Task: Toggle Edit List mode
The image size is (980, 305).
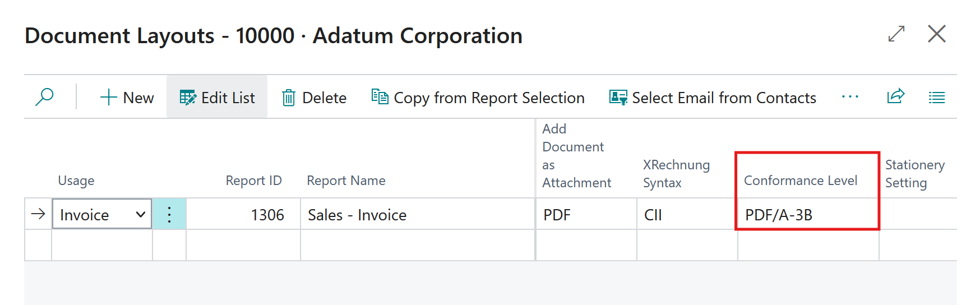Action: [217, 98]
